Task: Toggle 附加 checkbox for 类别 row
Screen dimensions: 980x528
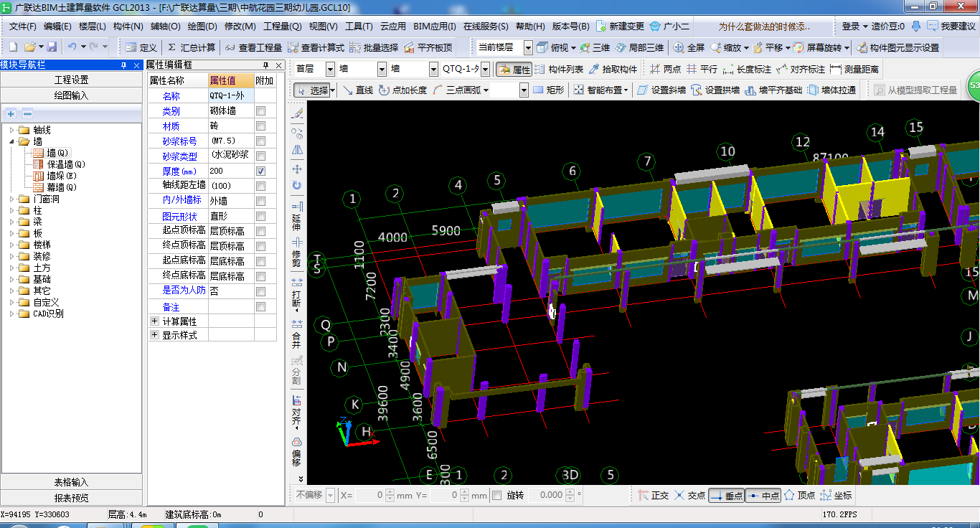Action: 261,111
